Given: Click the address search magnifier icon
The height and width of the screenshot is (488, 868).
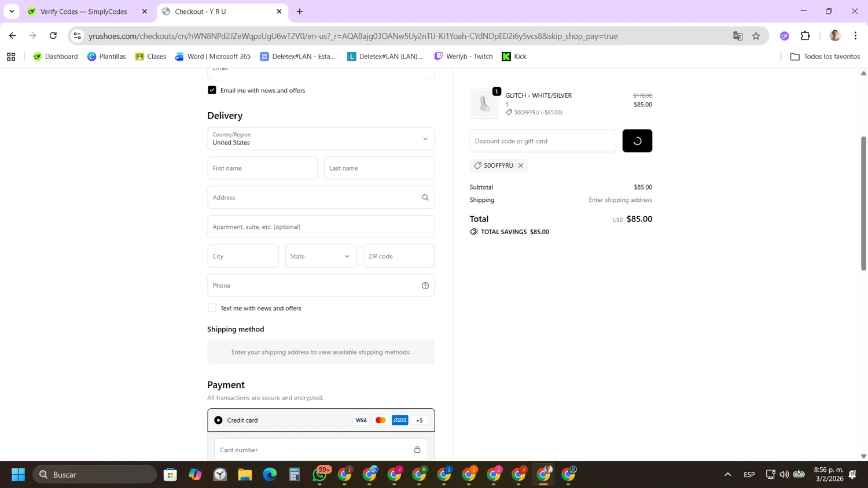Looking at the screenshot, I should click(x=425, y=198).
